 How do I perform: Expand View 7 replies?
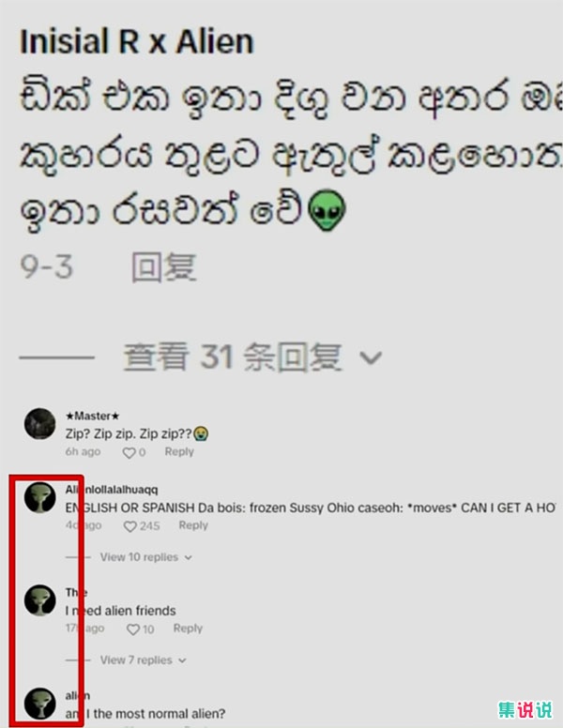click(143, 660)
